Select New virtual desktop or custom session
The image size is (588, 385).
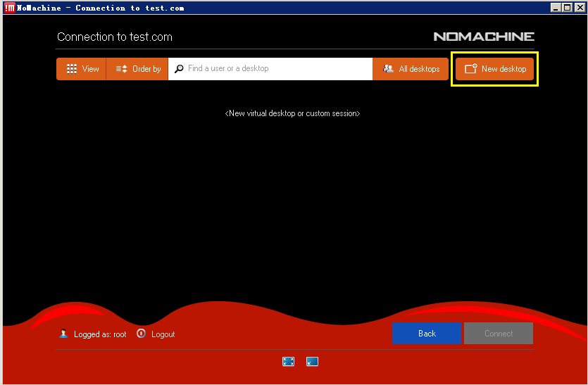click(292, 113)
